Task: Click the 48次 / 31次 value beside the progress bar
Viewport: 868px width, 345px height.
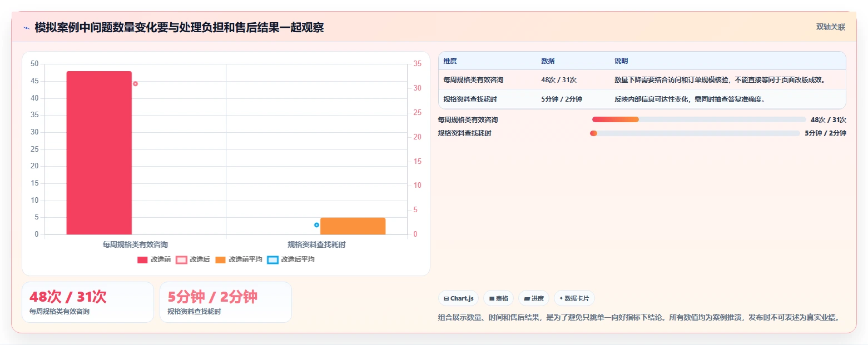Action: [829, 119]
